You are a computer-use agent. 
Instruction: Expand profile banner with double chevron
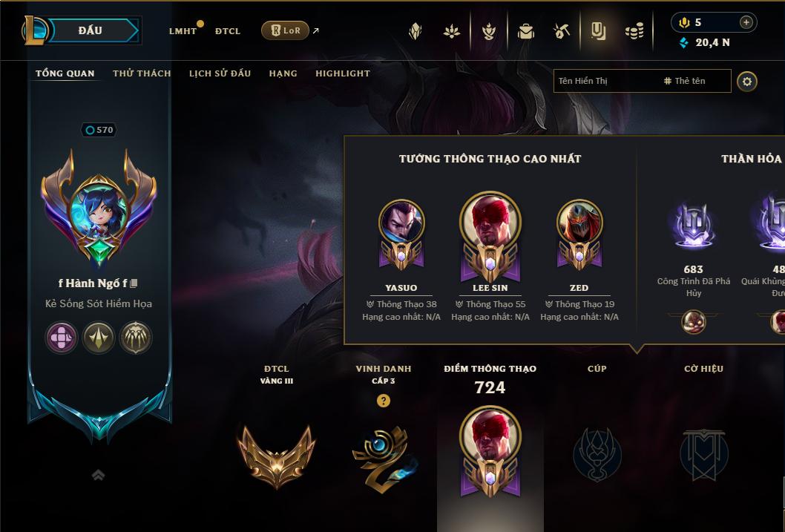tap(98, 475)
